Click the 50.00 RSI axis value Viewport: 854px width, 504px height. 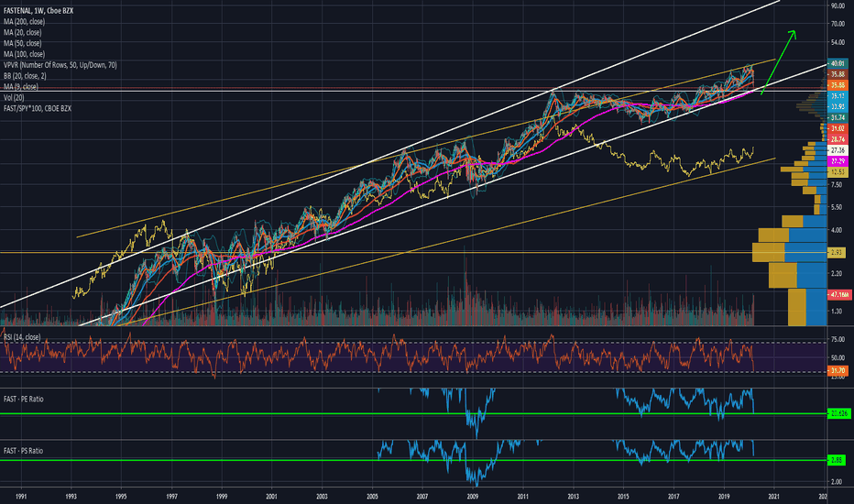pos(838,357)
